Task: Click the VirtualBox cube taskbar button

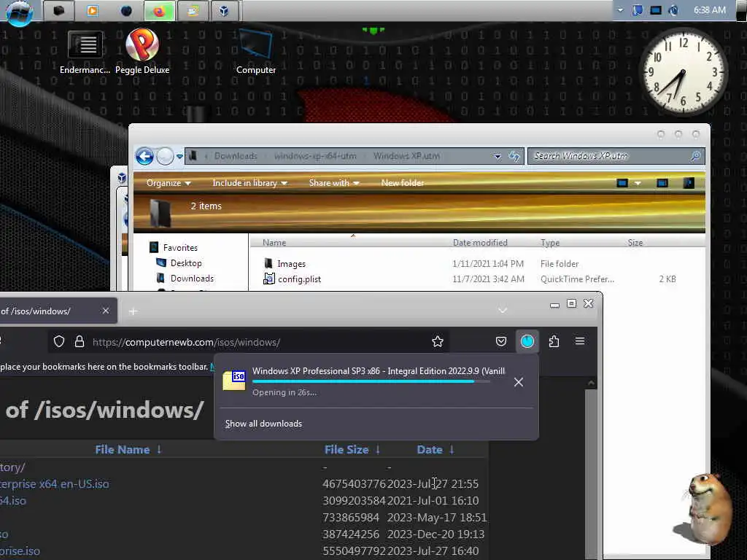Action: coord(224,10)
